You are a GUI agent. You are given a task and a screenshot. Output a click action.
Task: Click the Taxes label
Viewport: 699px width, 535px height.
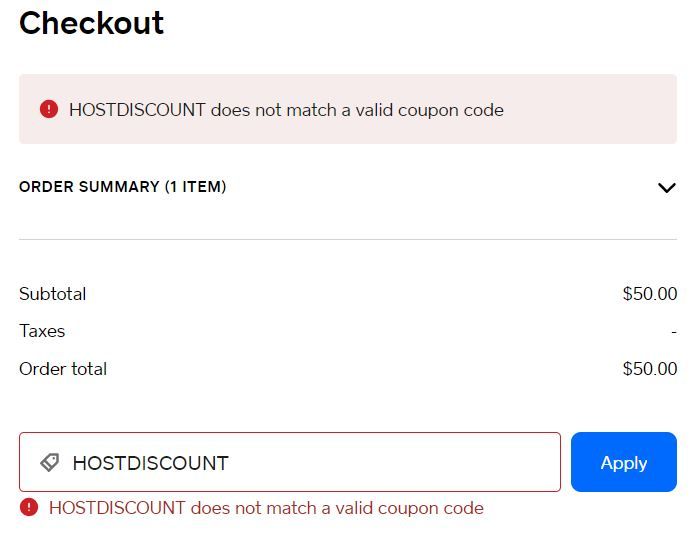point(42,331)
